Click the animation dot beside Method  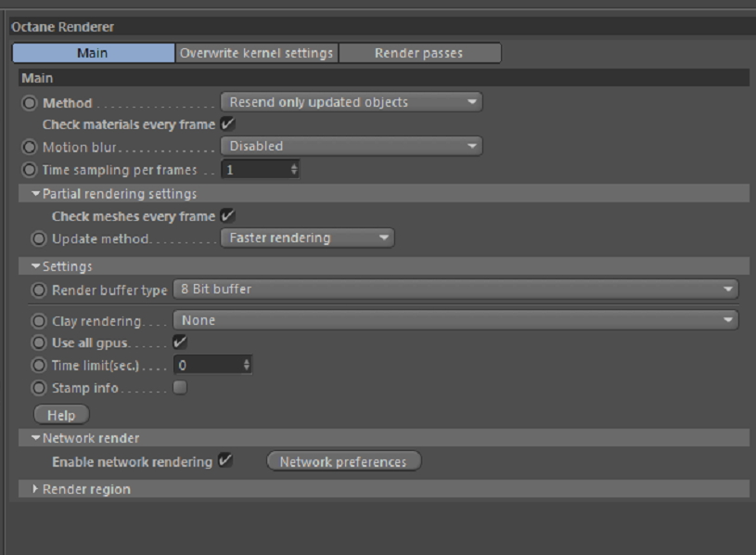click(30, 103)
